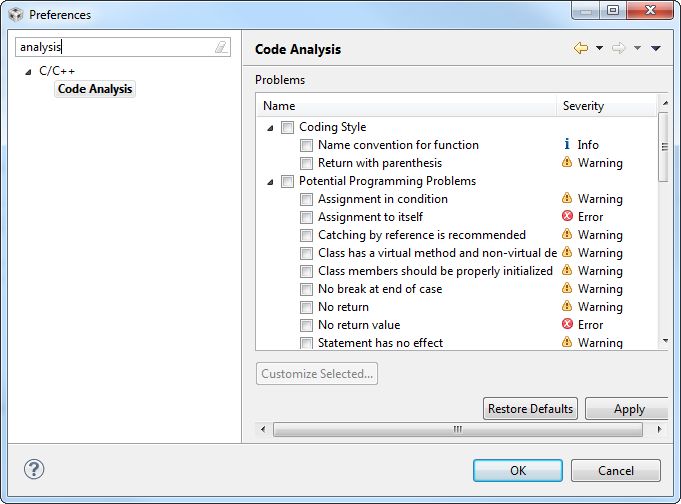Click the Error icon for No return value

[567, 325]
